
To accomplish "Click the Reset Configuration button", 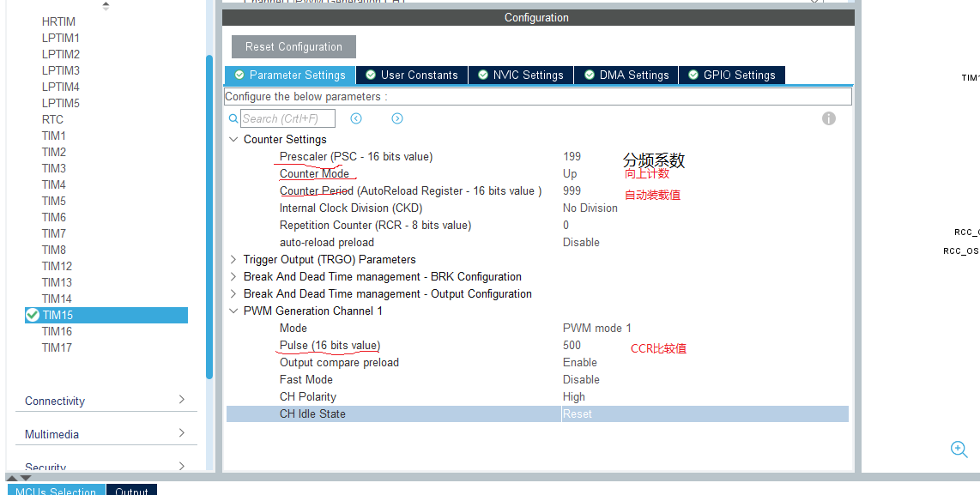I will [x=293, y=46].
